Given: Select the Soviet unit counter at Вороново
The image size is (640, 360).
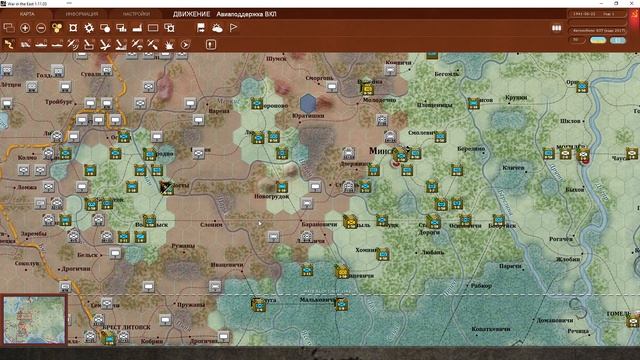Looking at the screenshot, I should coord(257,103).
